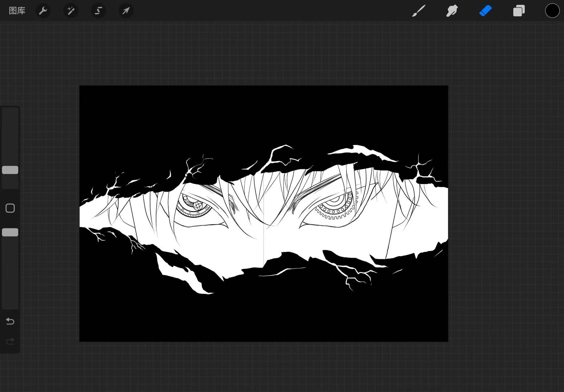Screen dimensions: 564x392
Task: Open the black color swatch picker
Action: [x=552, y=11]
